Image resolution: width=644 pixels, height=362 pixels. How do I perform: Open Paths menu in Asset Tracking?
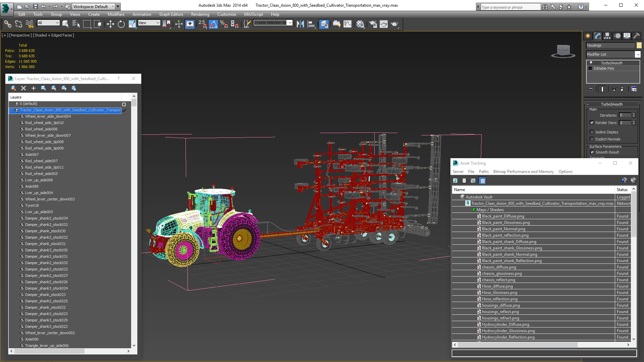pos(484,172)
